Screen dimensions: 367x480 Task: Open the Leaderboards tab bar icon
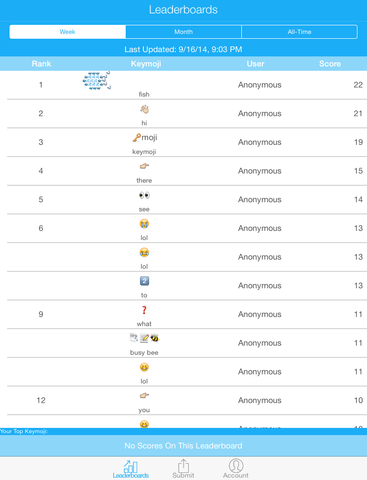(x=131, y=469)
